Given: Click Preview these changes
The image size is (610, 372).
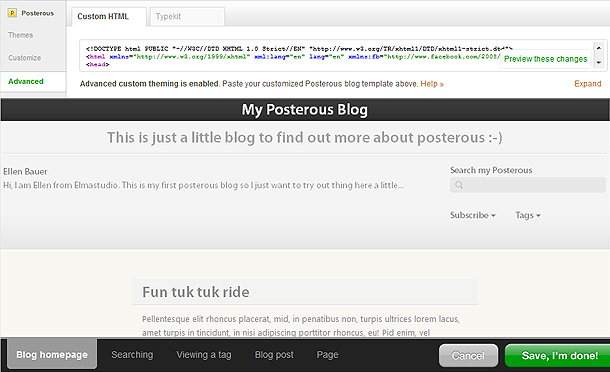Looking at the screenshot, I should [x=545, y=59].
